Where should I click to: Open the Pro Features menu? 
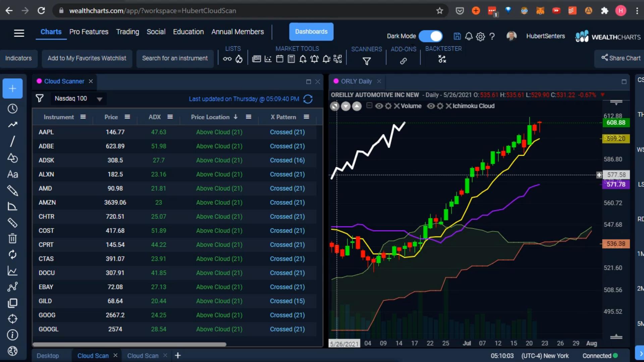(x=89, y=32)
